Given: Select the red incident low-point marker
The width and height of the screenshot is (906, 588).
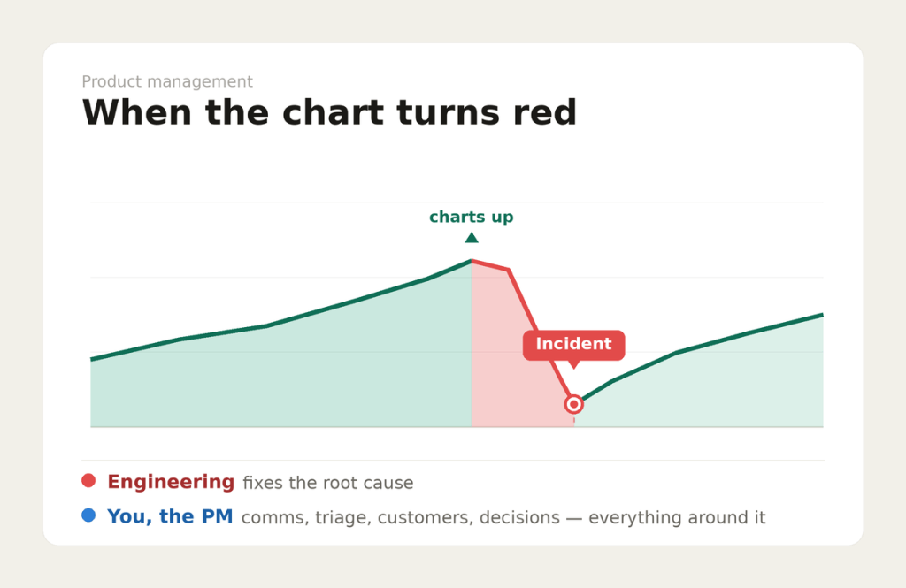Looking at the screenshot, I should 573,404.
